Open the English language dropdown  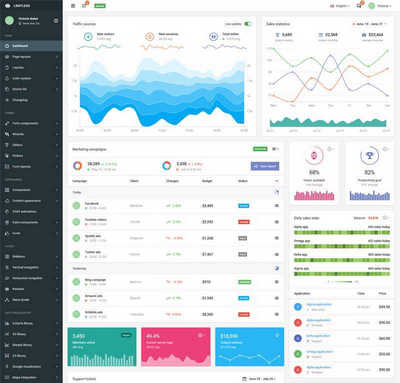[340, 6]
